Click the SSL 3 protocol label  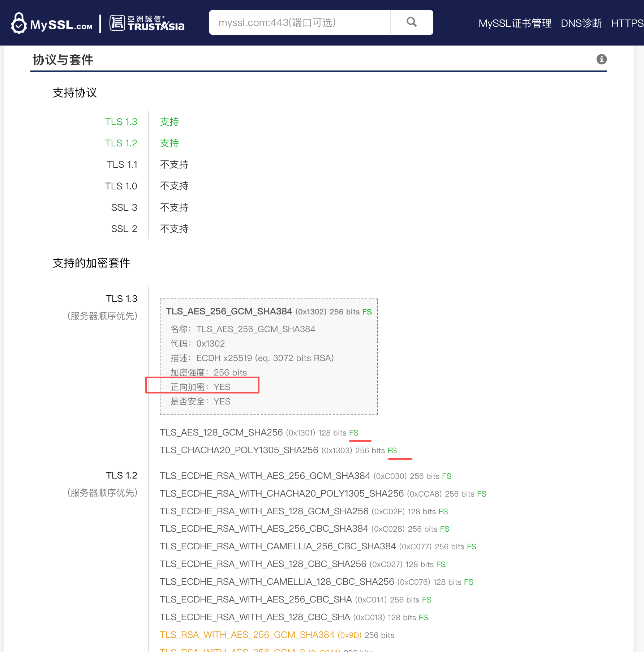coord(124,207)
